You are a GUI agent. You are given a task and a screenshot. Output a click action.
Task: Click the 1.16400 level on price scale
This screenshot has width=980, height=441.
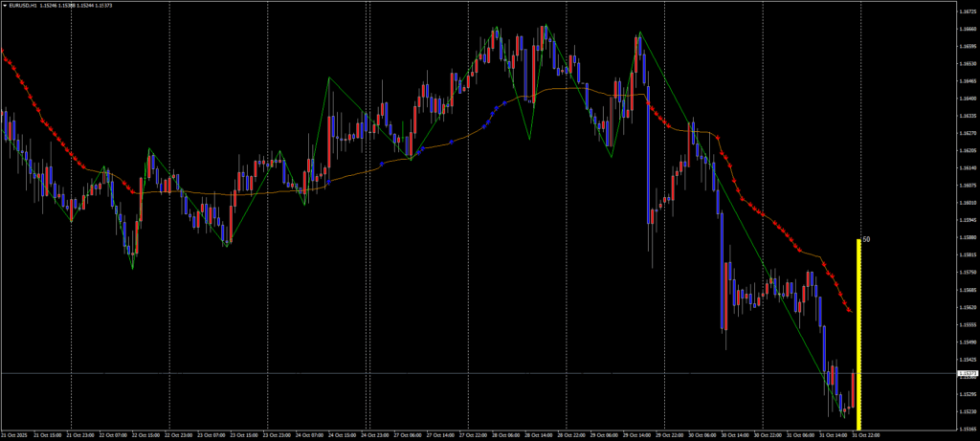[966, 99]
